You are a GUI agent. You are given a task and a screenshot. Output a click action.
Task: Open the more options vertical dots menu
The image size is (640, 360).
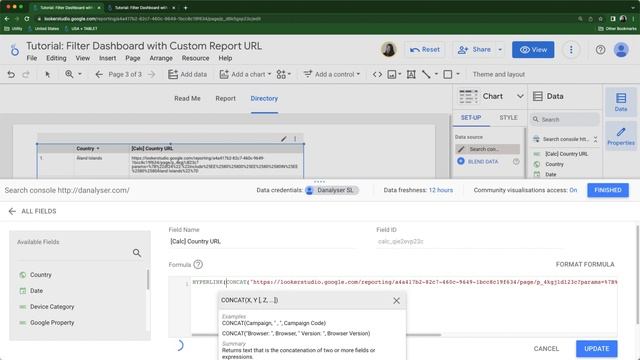click(x=571, y=50)
